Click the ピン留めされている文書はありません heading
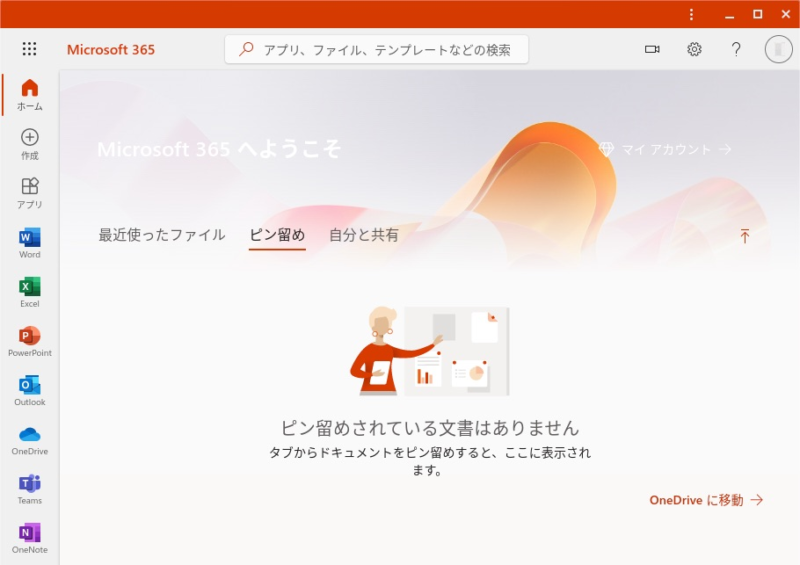The image size is (800, 565). tap(430, 428)
